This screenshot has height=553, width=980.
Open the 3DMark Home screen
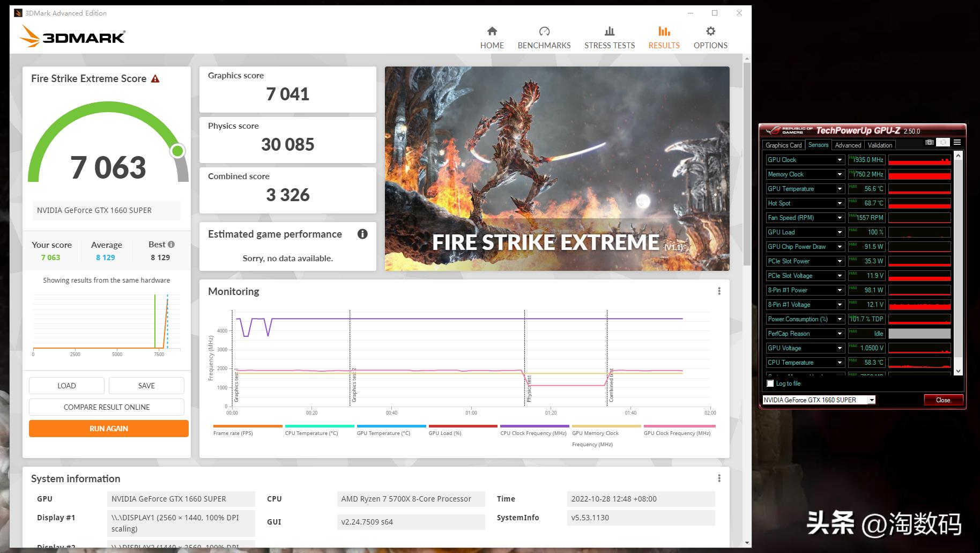tap(491, 36)
